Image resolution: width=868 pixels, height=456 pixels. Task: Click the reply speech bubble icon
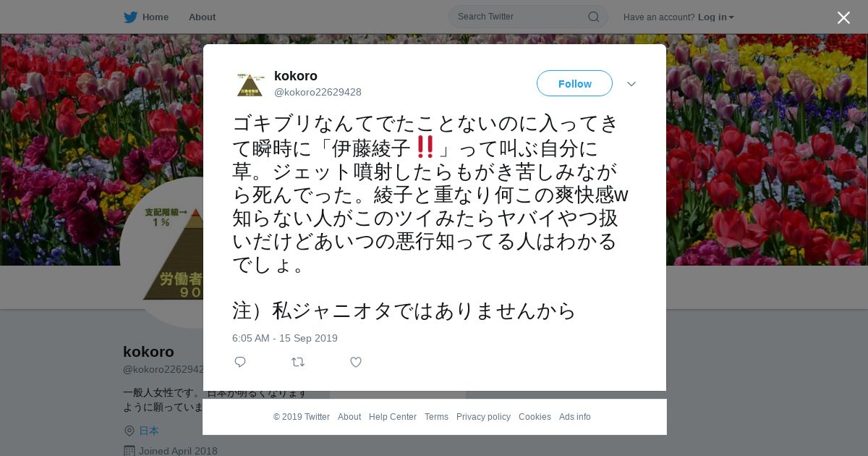coord(240,362)
